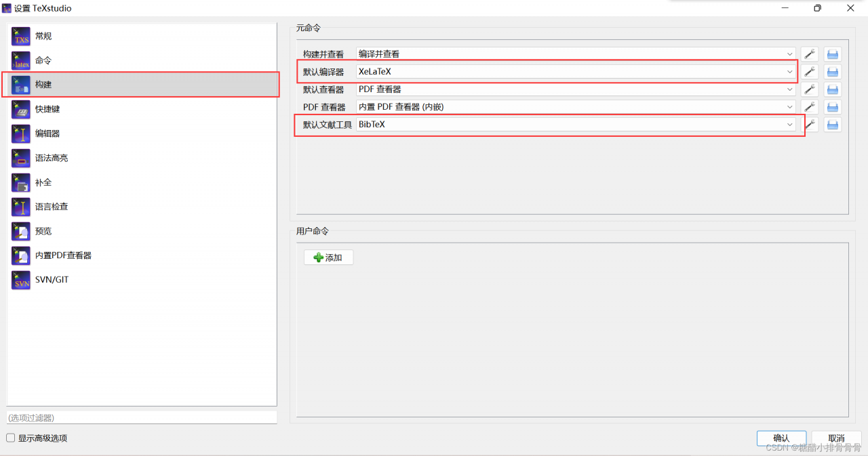The image size is (868, 456).
Task: Click the 构建并查看 label
Action: click(323, 54)
